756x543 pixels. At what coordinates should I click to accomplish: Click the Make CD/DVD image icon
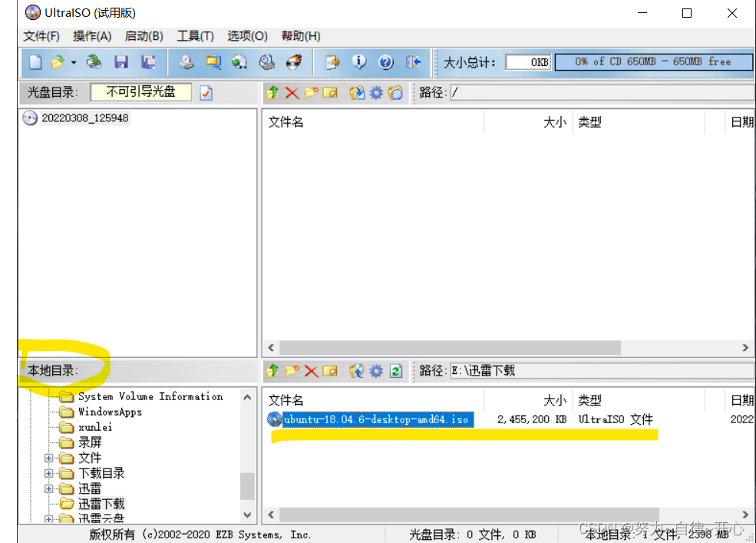tap(186, 62)
